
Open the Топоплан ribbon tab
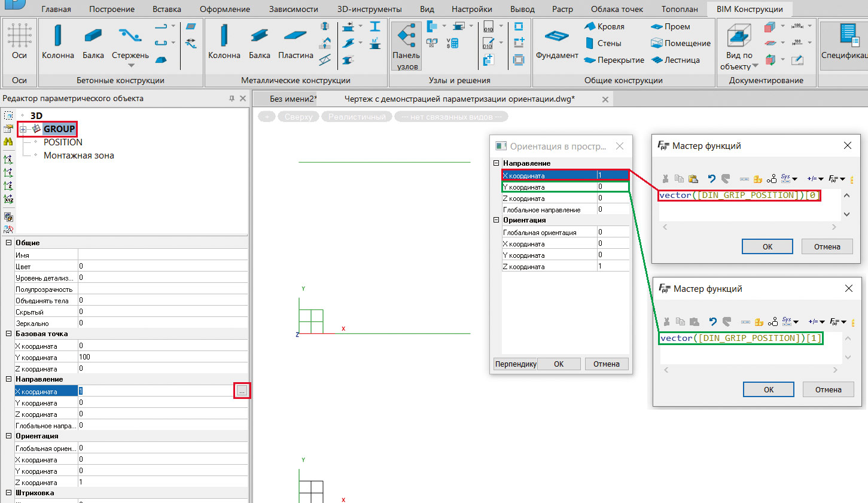pos(680,9)
